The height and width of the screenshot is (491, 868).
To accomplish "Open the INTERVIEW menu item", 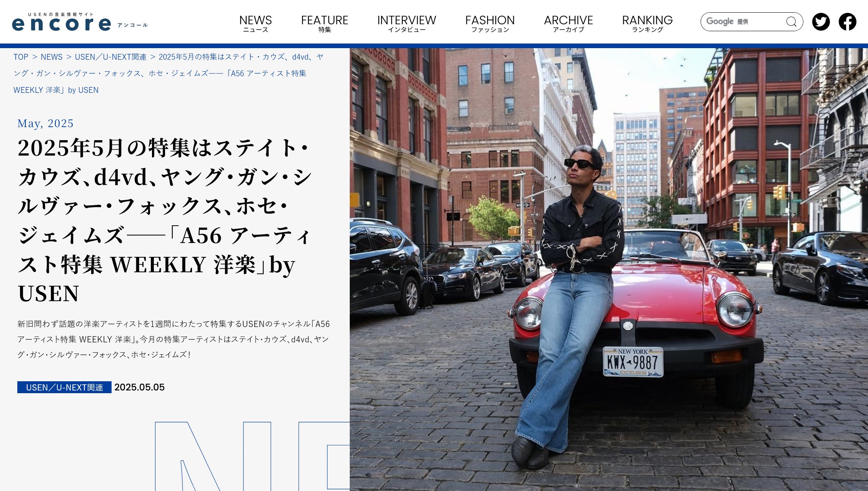I will pyautogui.click(x=407, y=23).
